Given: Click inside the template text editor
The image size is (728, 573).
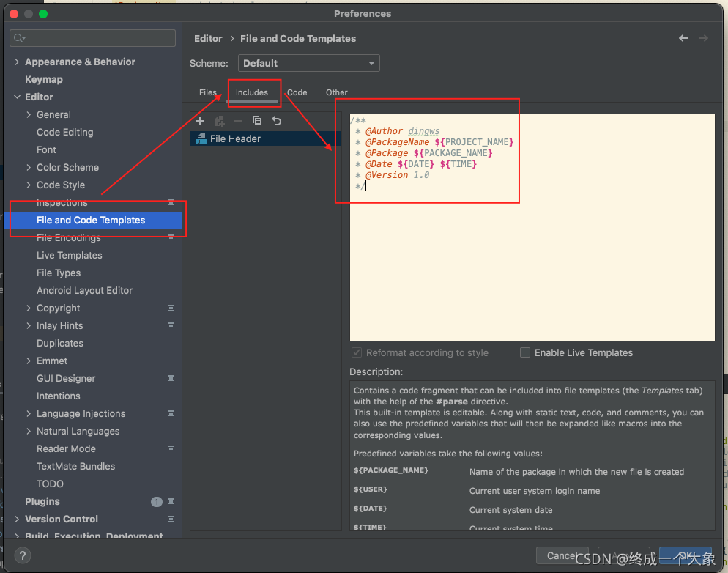Looking at the screenshot, I should click(x=532, y=228).
